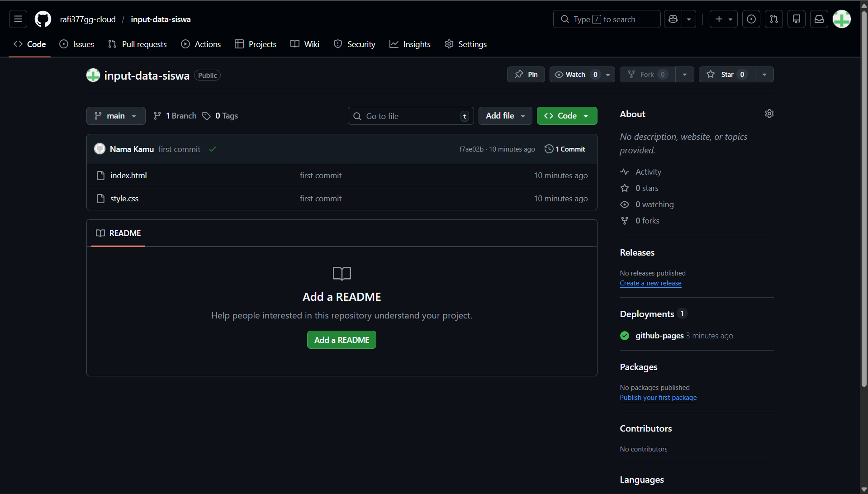The width and height of the screenshot is (868, 494).
Task: Star the input-data-siswa repository
Action: (726, 74)
